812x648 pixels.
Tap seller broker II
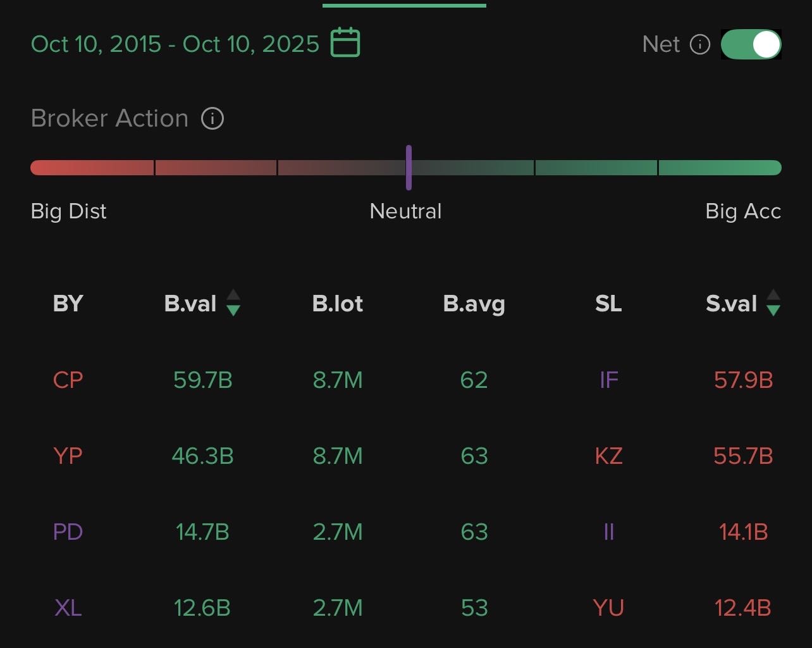608,532
